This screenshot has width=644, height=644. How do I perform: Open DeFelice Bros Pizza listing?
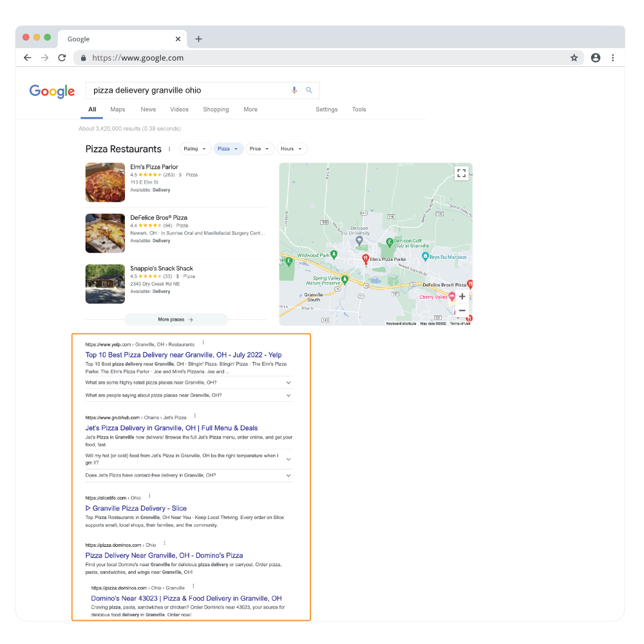tap(158, 218)
